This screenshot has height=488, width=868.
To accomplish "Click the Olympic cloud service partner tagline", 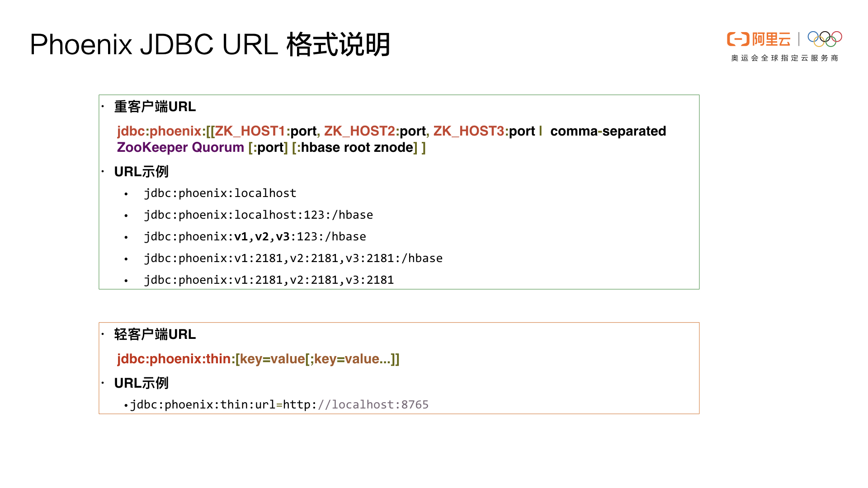I will click(x=784, y=58).
